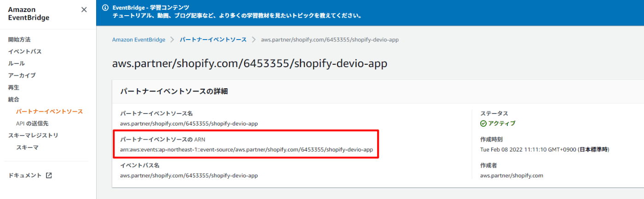Click the ARN value arn:aws:events:ap-northeast-1
Viewport: 644px width, 199px height.
(247, 150)
